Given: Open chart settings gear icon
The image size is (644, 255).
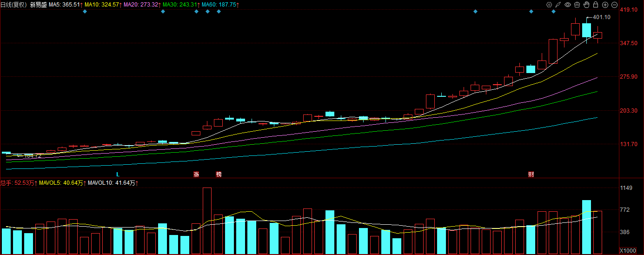Looking at the screenshot, I should pos(549,5).
